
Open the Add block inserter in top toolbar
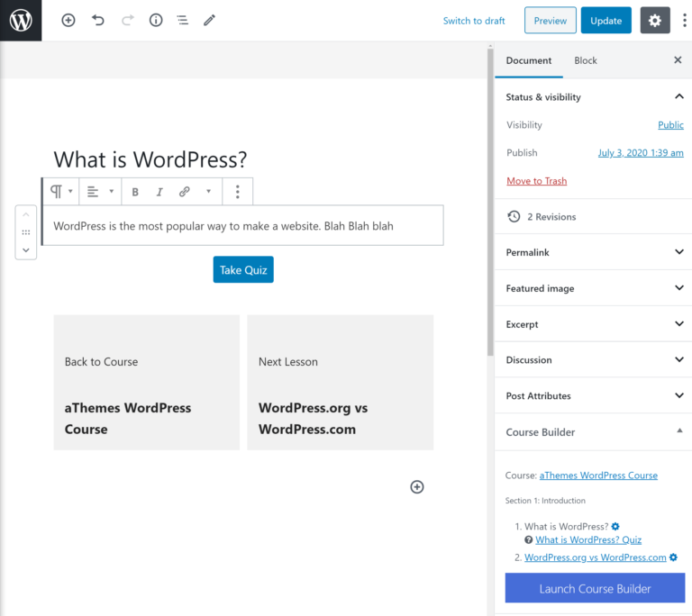click(x=68, y=21)
